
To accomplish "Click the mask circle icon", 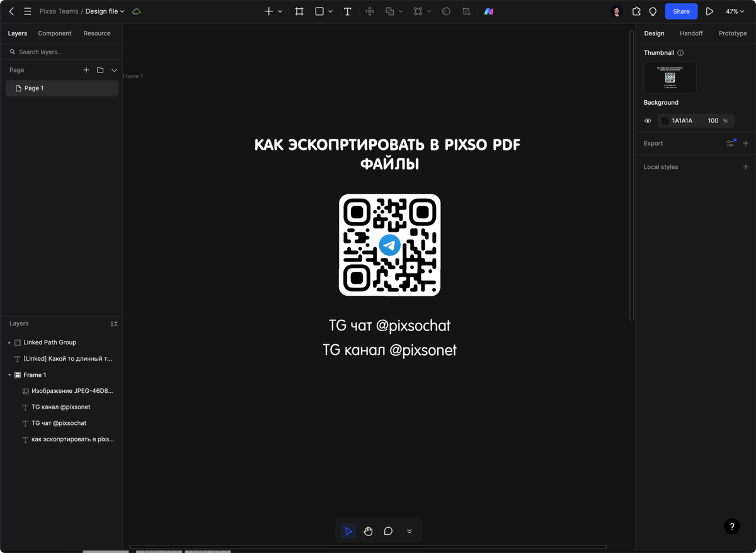I will tap(446, 11).
